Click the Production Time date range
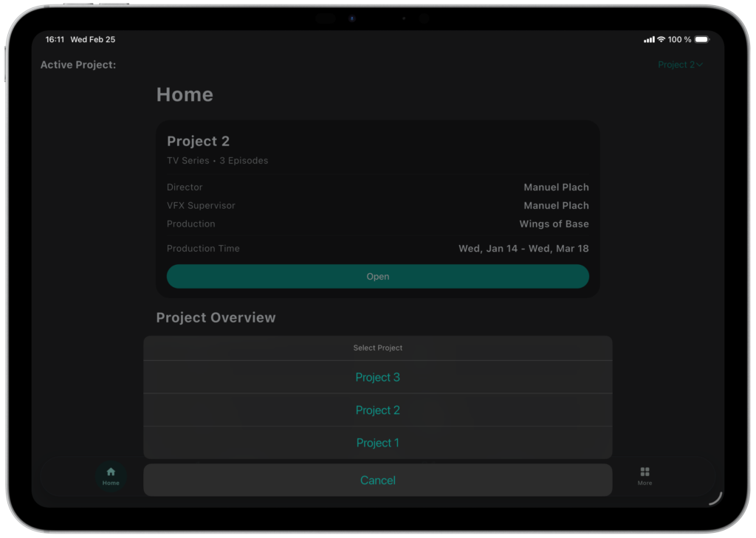The width and height of the screenshot is (756, 538). [x=523, y=249]
